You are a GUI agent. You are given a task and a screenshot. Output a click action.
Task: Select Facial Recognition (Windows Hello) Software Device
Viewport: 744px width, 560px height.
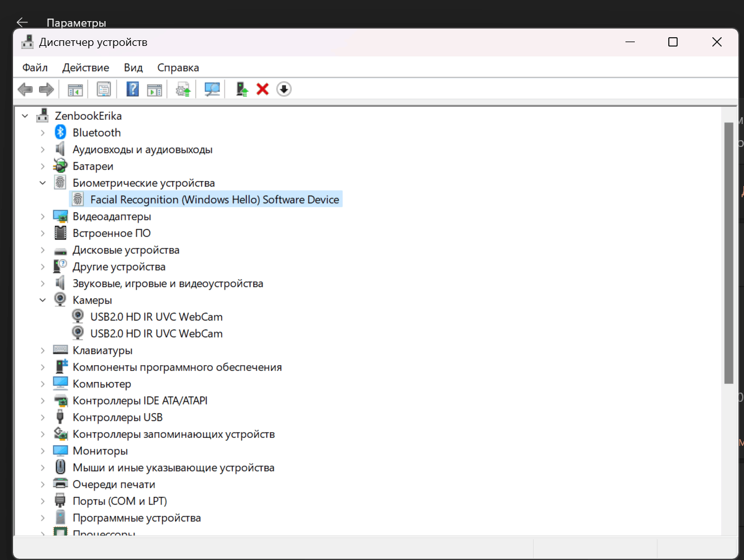pyautogui.click(x=215, y=200)
